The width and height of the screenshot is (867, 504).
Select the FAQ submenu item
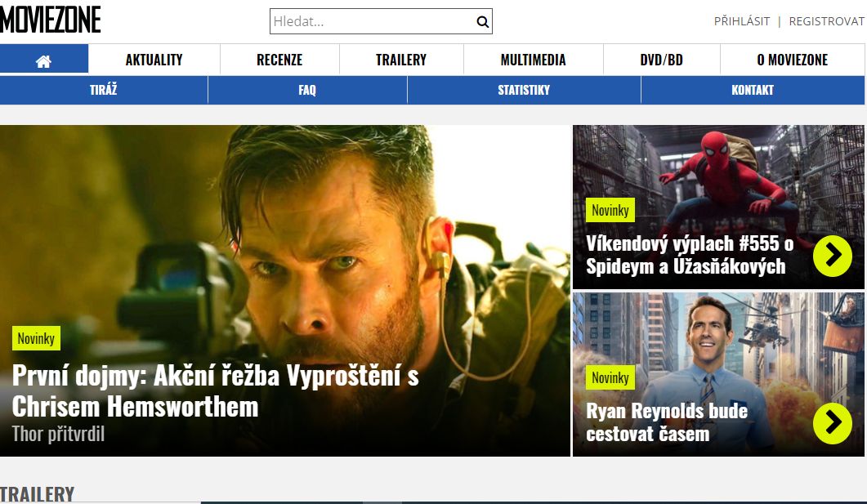click(307, 90)
